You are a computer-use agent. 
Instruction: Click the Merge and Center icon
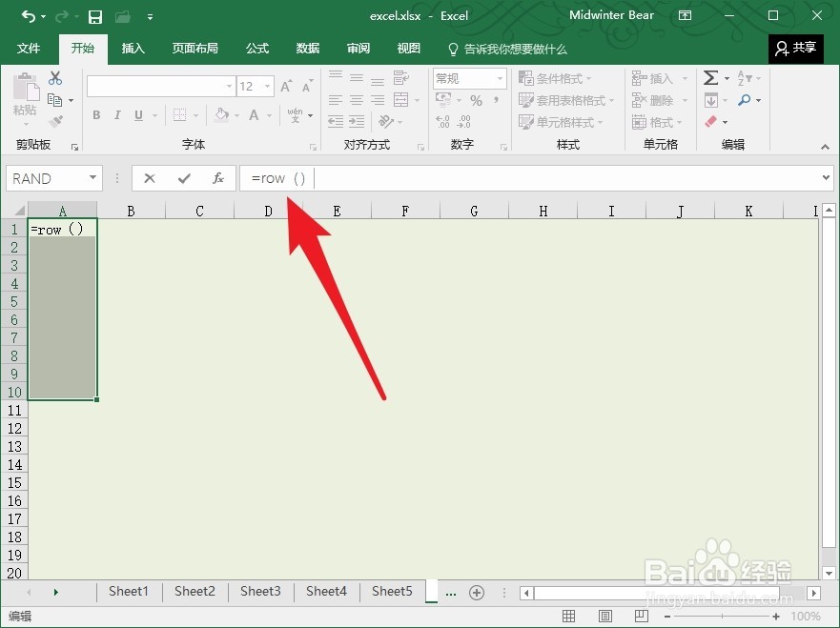point(400,100)
